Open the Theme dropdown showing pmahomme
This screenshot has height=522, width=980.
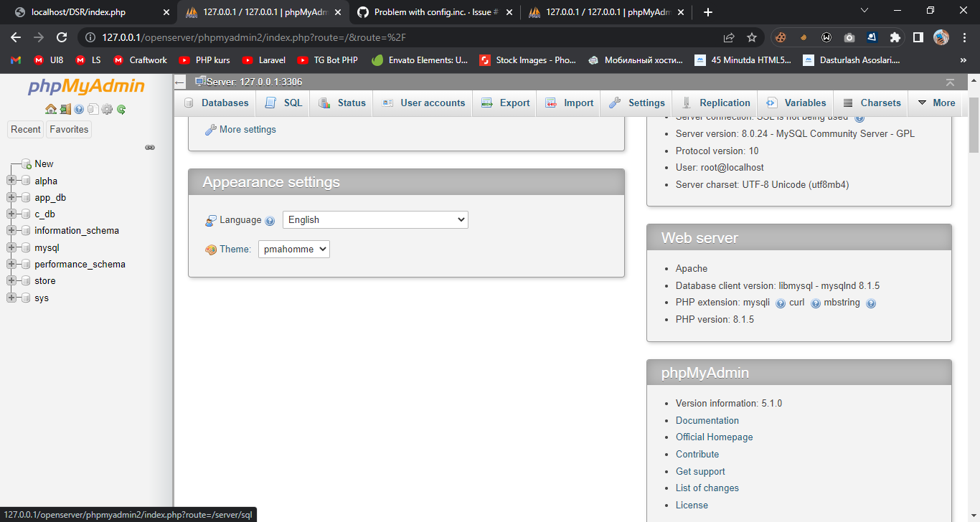point(294,249)
